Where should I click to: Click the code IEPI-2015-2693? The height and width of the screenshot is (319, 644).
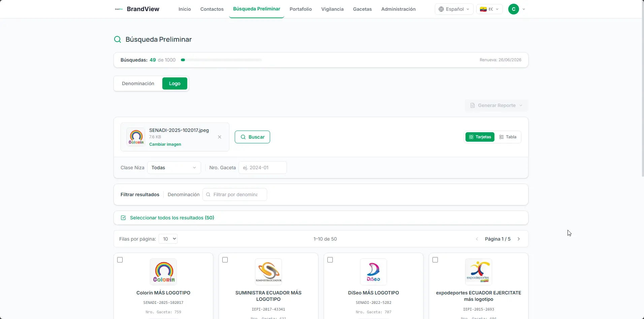(x=479, y=309)
